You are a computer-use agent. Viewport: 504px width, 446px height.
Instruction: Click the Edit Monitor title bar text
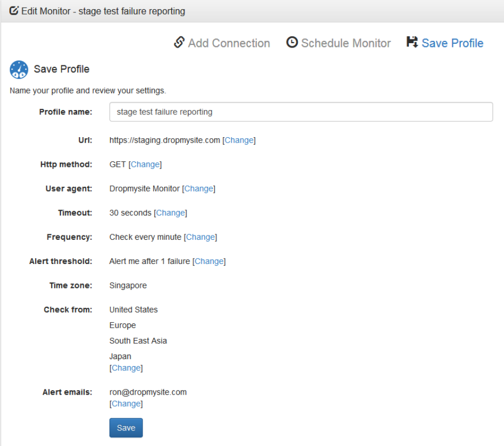tap(103, 11)
